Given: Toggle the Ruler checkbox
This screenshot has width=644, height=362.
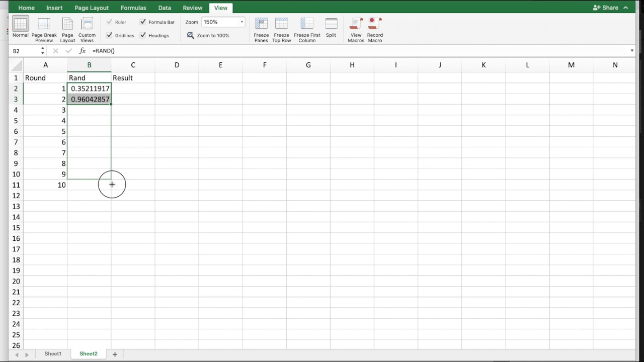Looking at the screenshot, I should point(109,22).
